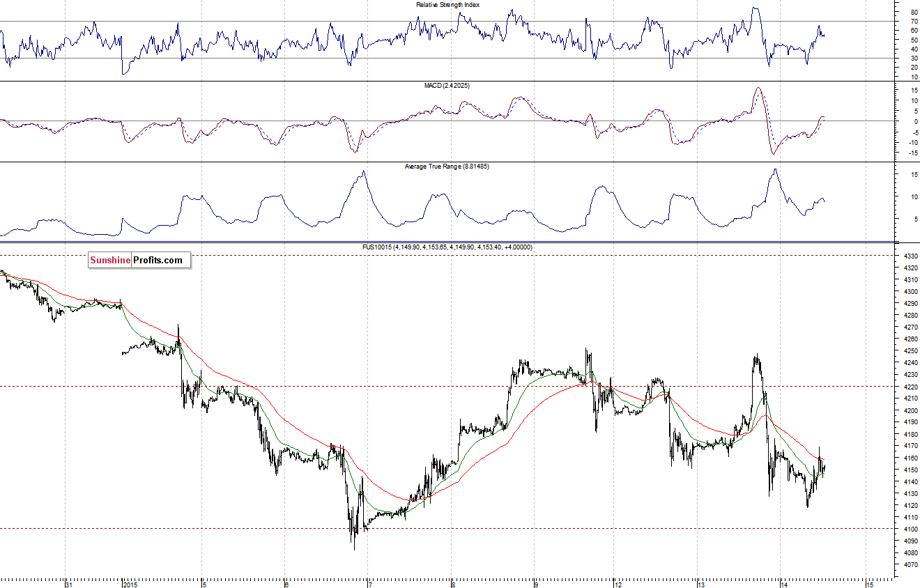Select the 4270 price axis label
The height and width of the screenshot is (588, 920).
pos(910,327)
